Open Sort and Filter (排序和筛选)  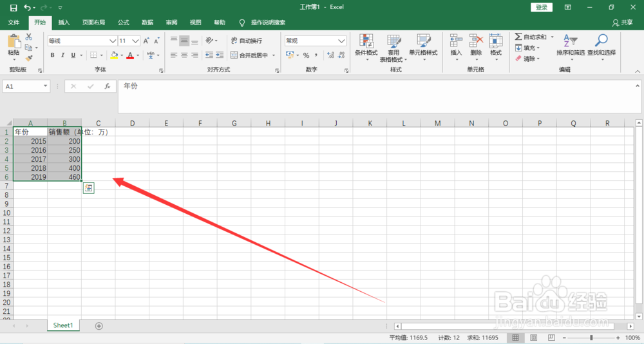click(571, 46)
